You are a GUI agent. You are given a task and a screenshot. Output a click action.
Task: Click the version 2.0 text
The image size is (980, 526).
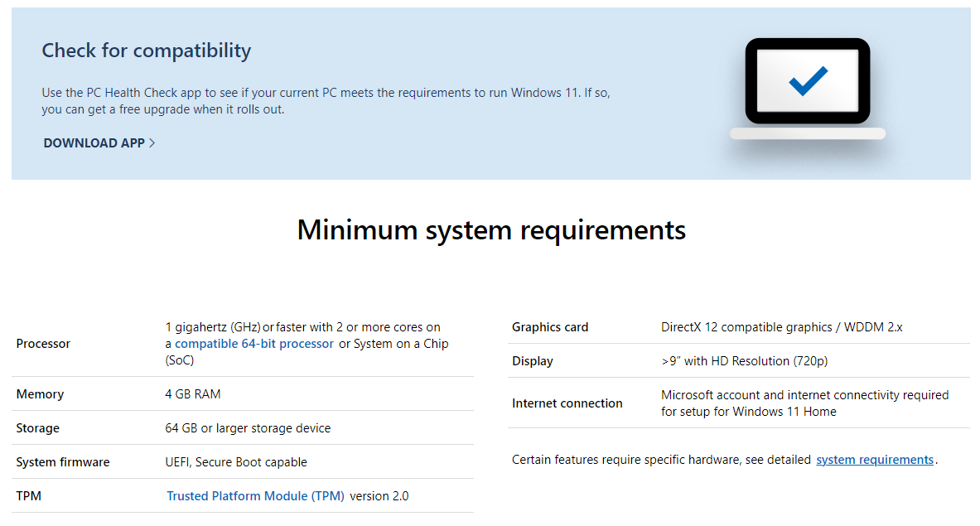379,496
